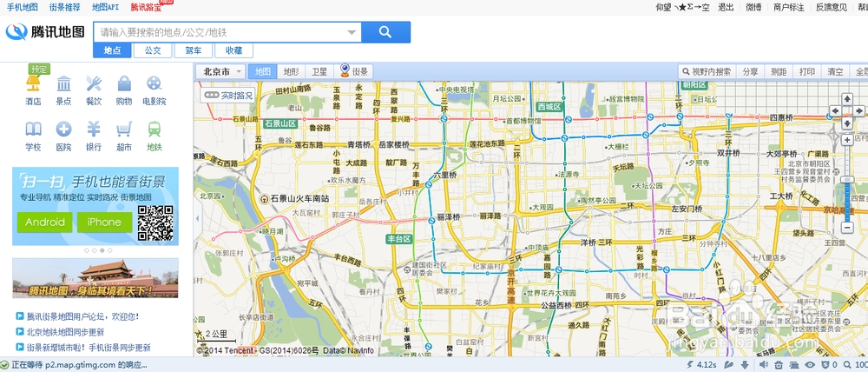Click the 退出 logout link

(726, 7)
